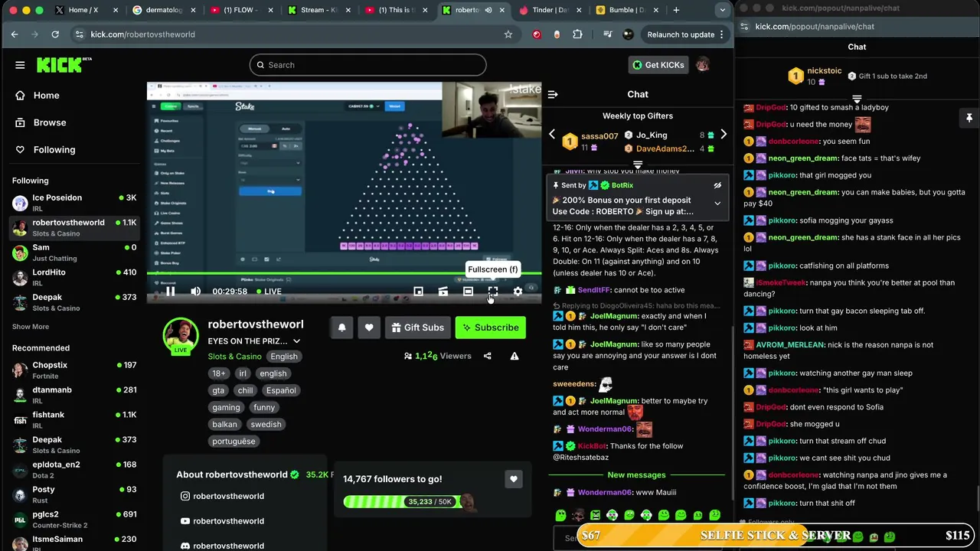The height and width of the screenshot is (551, 980).
Task: Collapse pinned nickstoic banner in popout chat
Action: click(x=857, y=99)
